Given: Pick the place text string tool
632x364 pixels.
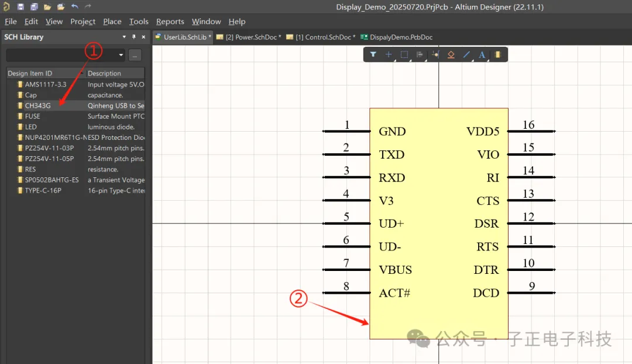Looking at the screenshot, I should (x=482, y=54).
